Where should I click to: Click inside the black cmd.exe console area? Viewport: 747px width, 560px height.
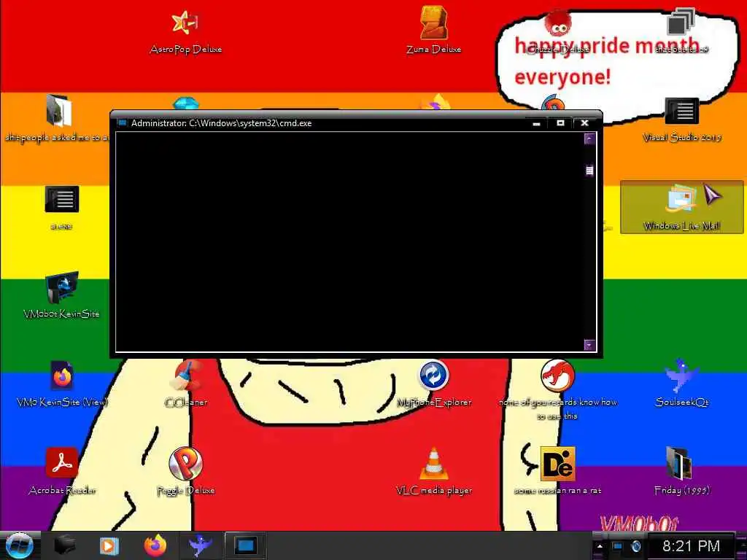349,242
